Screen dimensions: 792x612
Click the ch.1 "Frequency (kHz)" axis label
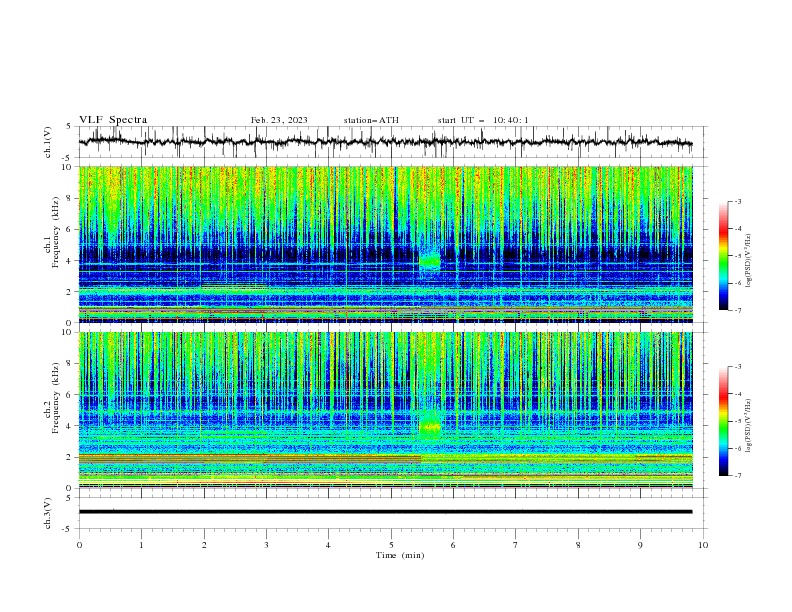tap(56, 233)
